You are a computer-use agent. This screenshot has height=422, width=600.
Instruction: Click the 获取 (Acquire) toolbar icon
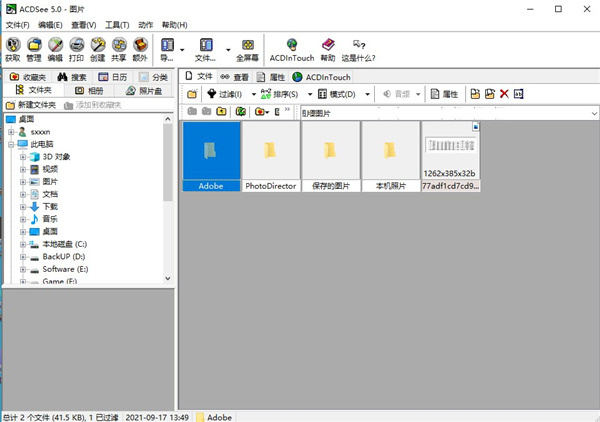[12, 48]
